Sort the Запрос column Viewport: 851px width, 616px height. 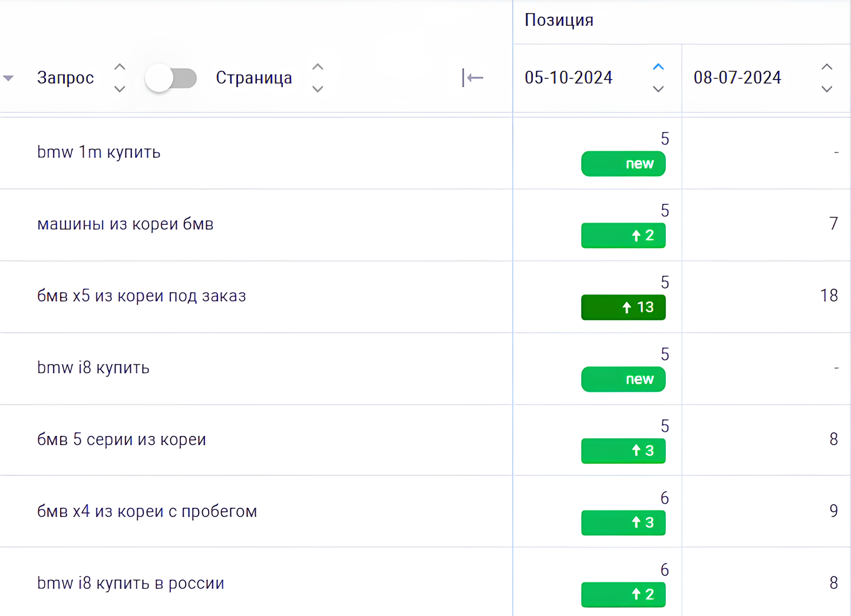pos(120,78)
